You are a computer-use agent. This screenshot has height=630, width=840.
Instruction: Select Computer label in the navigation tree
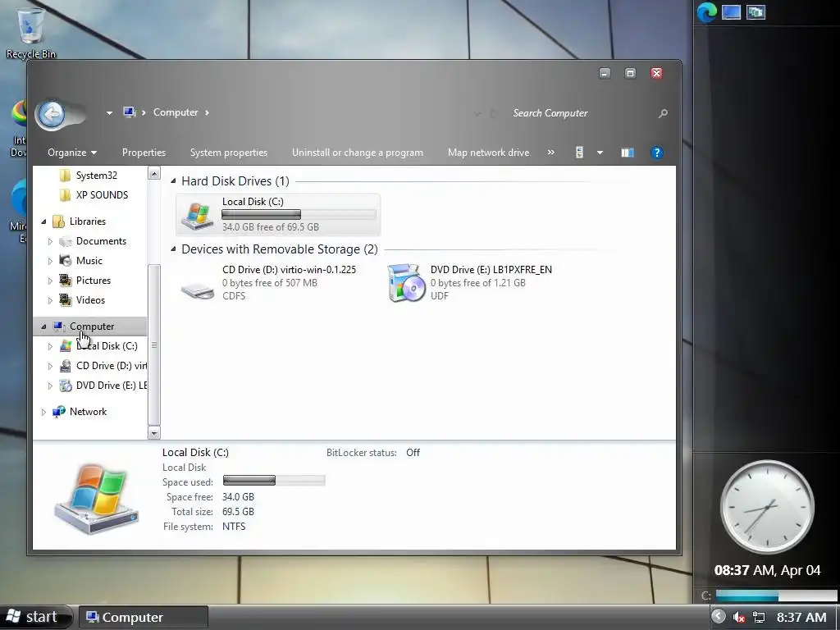[x=92, y=326]
